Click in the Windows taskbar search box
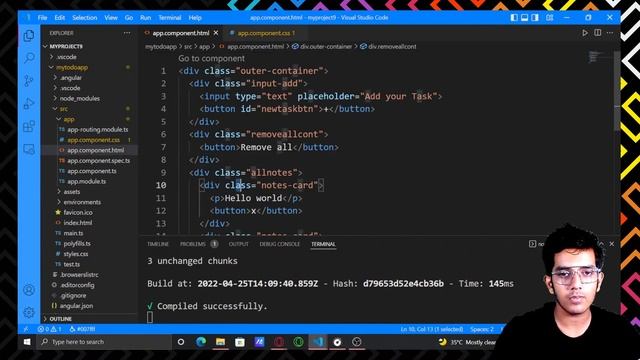 [105, 342]
